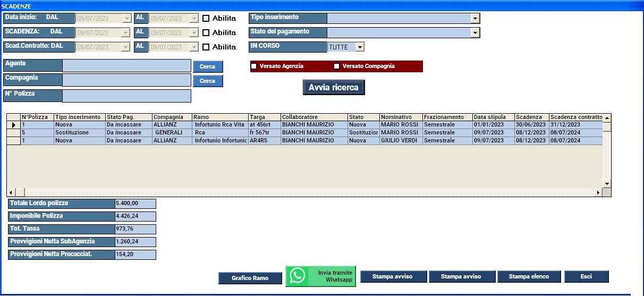The image size is (644, 296).
Task: Click Cerca button next to Agente
Action: [x=207, y=66]
